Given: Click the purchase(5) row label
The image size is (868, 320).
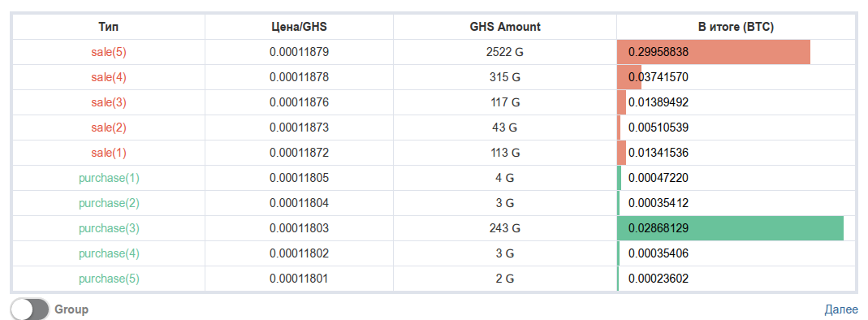Looking at the screenshot, I should point(109,279).
